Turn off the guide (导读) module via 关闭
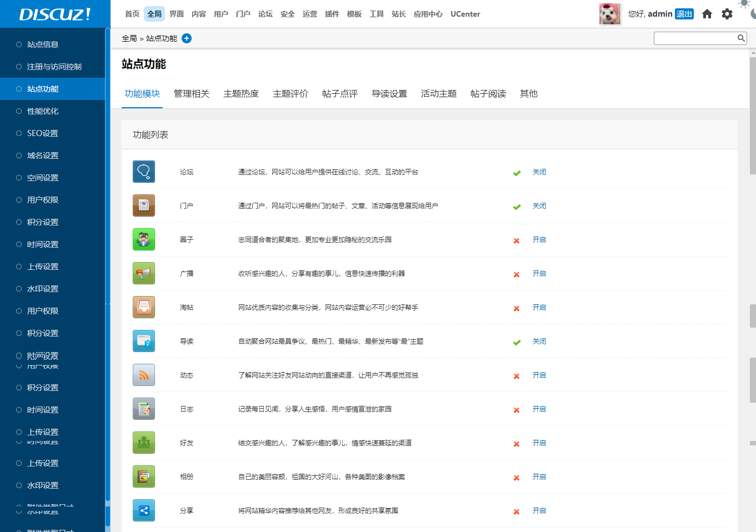This screenshot has height=532, width=756. pyautogui.click(x=539, y=342)
